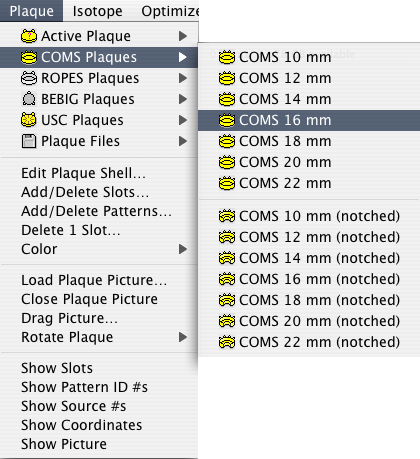This screenshot has height=459, width=420.
Task: Toggle Show Slots option
Action: [57, 368]
